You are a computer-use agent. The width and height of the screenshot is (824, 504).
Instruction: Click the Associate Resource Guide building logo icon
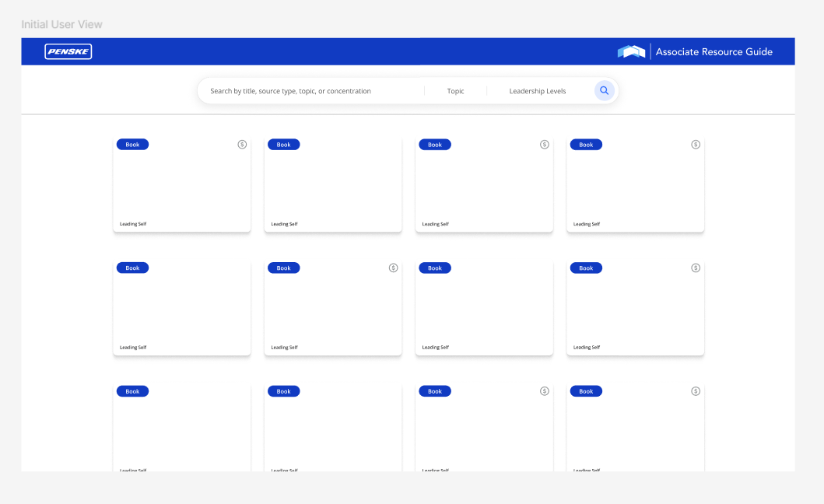[631, 51]
